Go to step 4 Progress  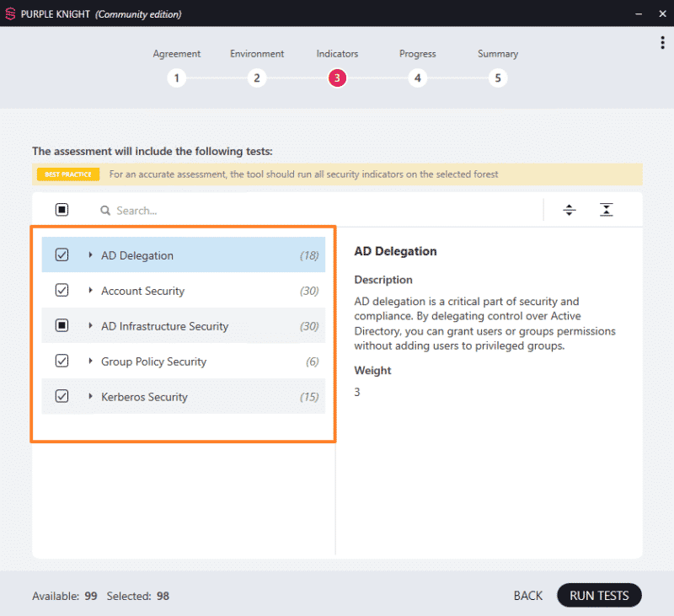pyautogui.click(x=417, y=78)
